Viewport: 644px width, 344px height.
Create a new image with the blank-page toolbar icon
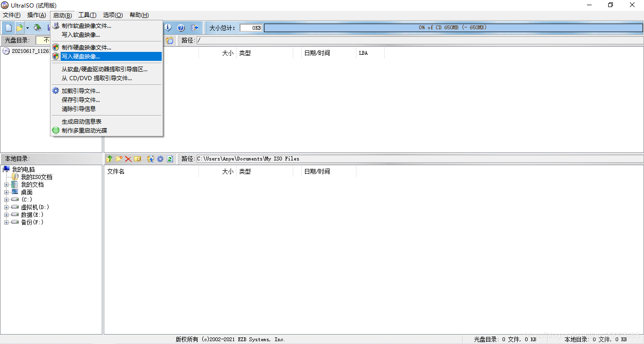[8, 28]
